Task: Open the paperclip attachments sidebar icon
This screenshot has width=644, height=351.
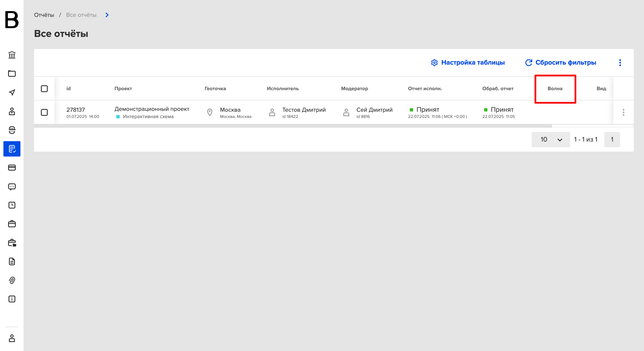Action: [12, 280]
